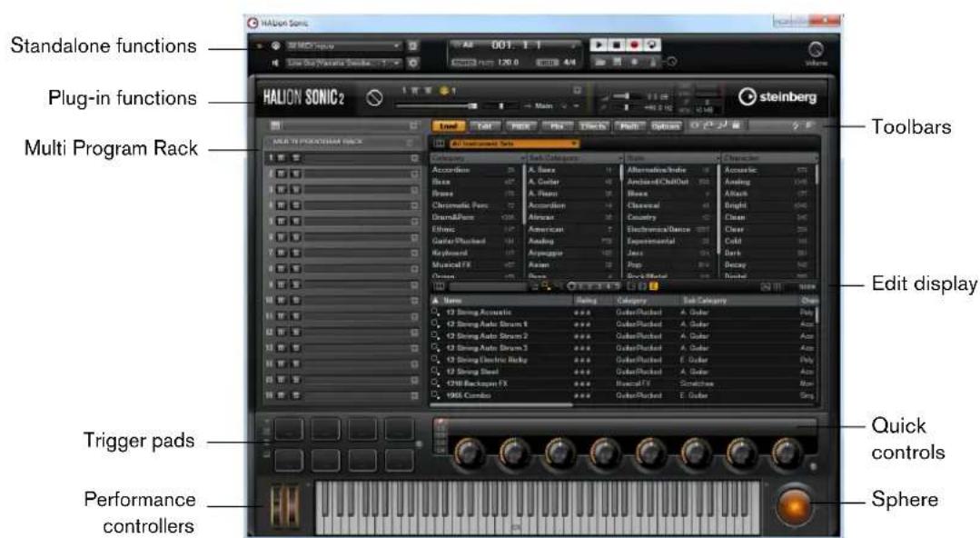This screenshot has width=980, height=538.
Task: Click the first trigger pad in top row
Action: tap(288, 429)
